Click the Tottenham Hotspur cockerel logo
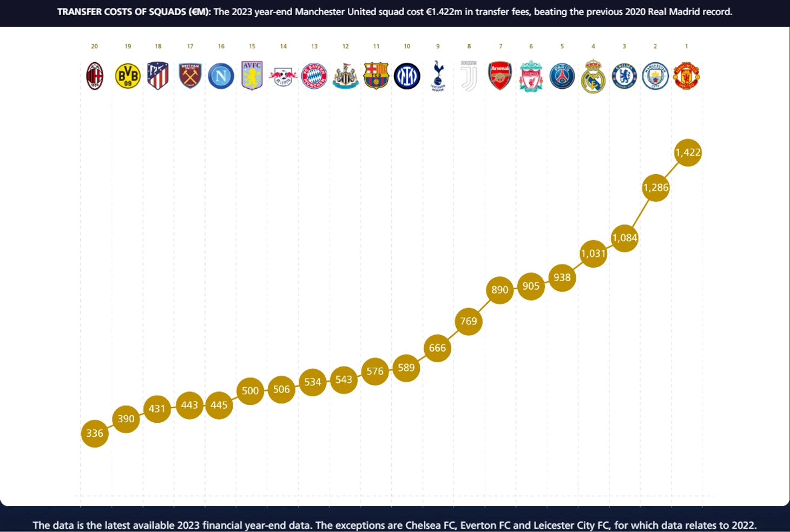 (438, 76)
